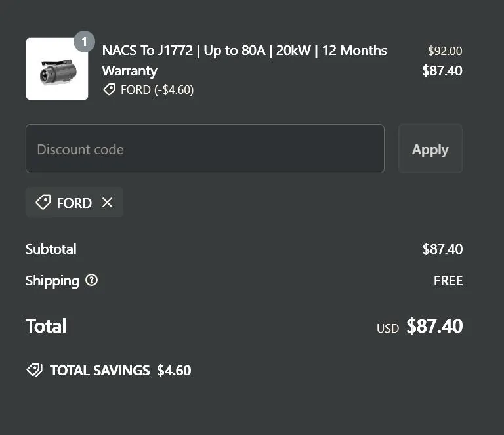Viewport: 504px width, 435px height.
Task: Click the tag icon beside FORD (-$4.60)
Action: (110, 90)
